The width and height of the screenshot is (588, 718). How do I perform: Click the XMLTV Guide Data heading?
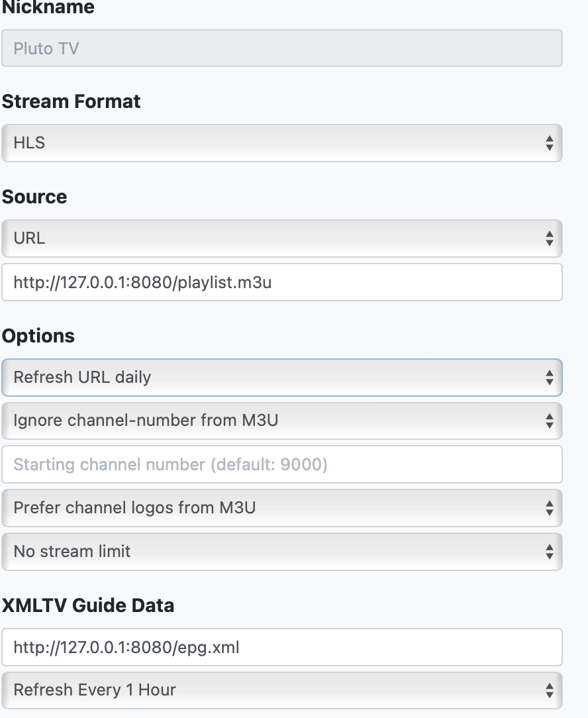88,605
